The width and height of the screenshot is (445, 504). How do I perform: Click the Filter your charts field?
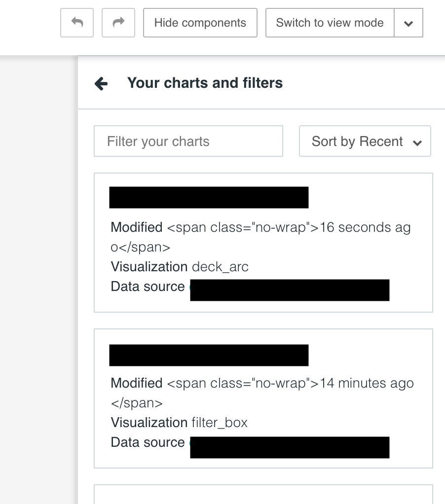[188, 141]
